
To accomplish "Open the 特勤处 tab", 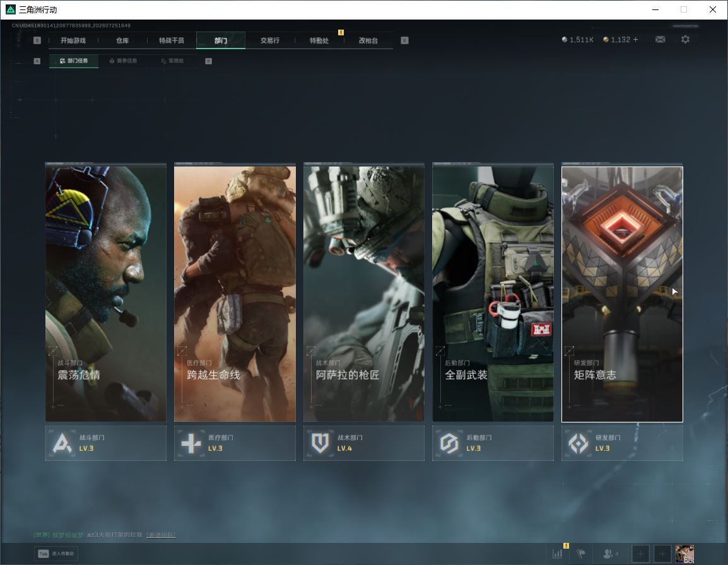I will [x=319, y=40].
